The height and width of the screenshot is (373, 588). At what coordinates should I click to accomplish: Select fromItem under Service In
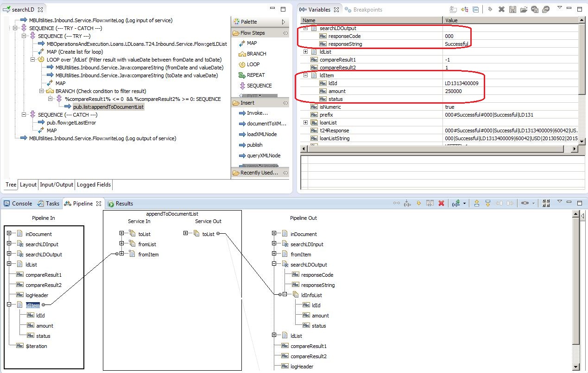(x=148, y=255)
